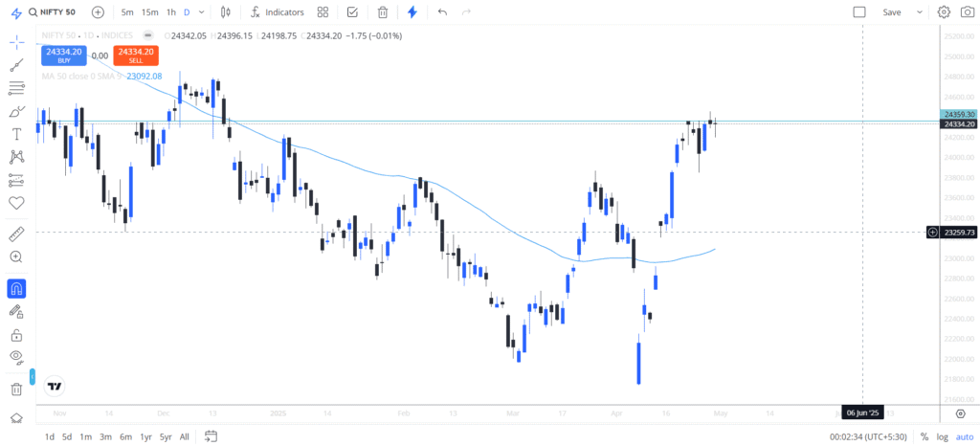
Task: Open the Fibonacci and gann tools
Action: [x=17, y=88]
